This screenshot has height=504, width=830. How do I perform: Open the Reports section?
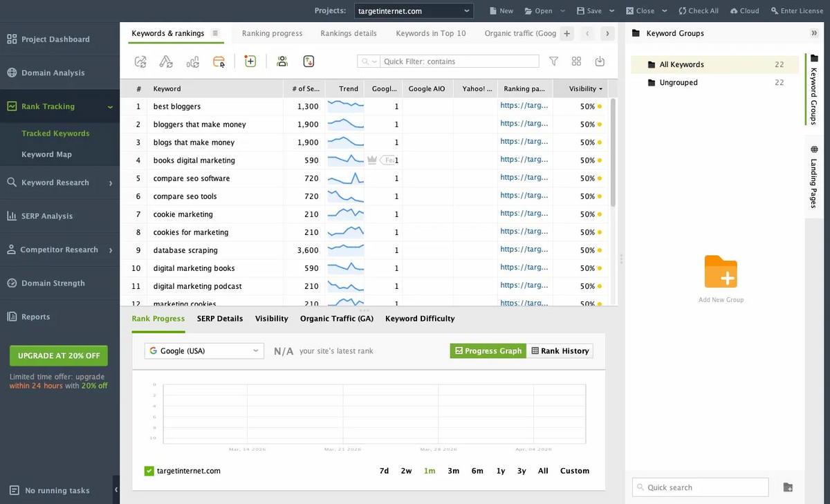pyautogui.click(x=28, y=317)
